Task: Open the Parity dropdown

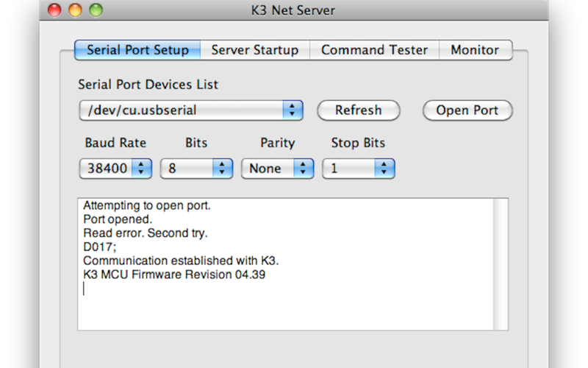Action: 277,169
